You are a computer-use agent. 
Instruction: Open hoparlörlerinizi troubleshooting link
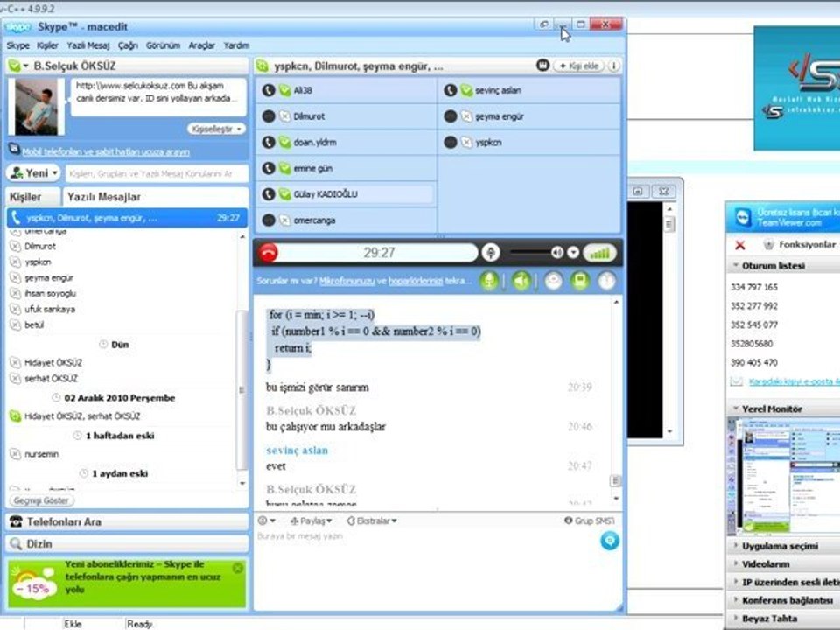pos(416,281)
